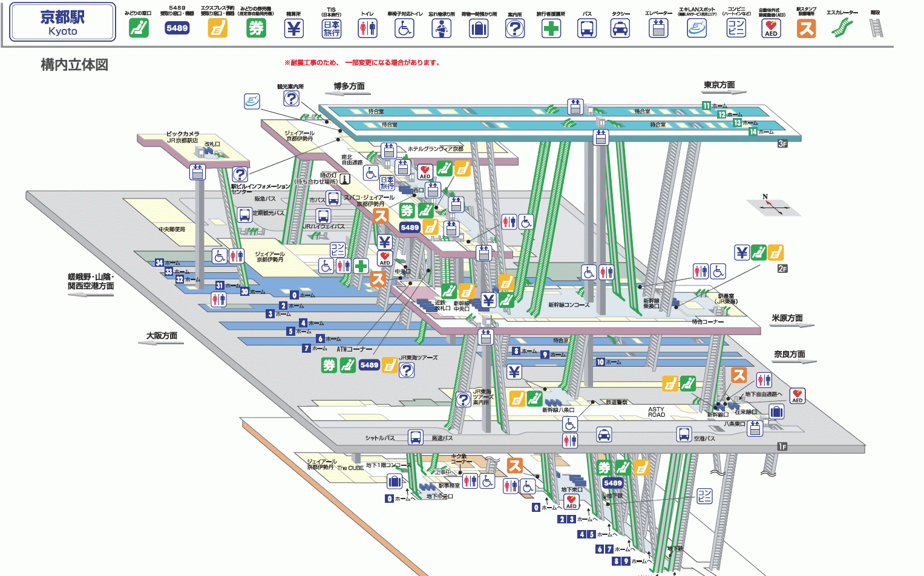
Task: Click the 3F floor label
Action: 782,144
